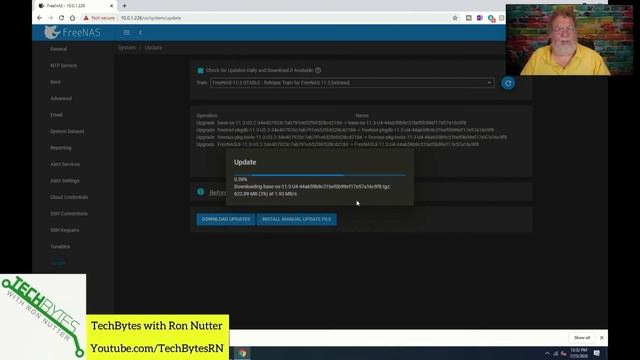This screenshot has height=360, width=640.
Task: Open Alert Services in the sidebar
Action: click(x=65, y=164)
